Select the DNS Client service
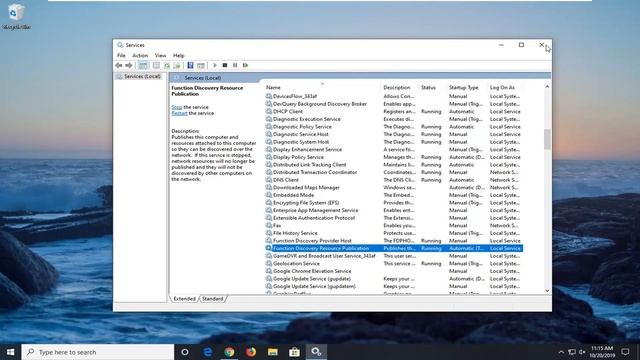The width and height of the screenshot is (640, 360). pyautogui.click(x=394, y=180)
